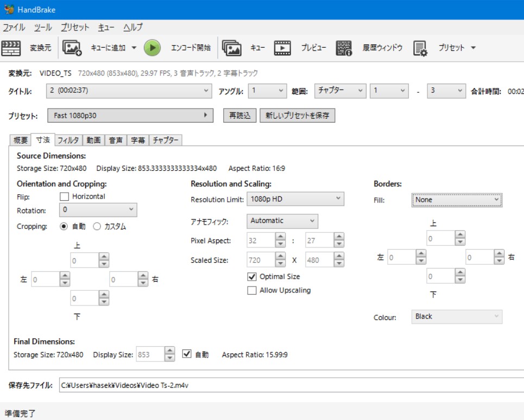The image size is (524, 420).
Task: Open アナモフィック Automatic dropdown
Action: tap(282, 221)
